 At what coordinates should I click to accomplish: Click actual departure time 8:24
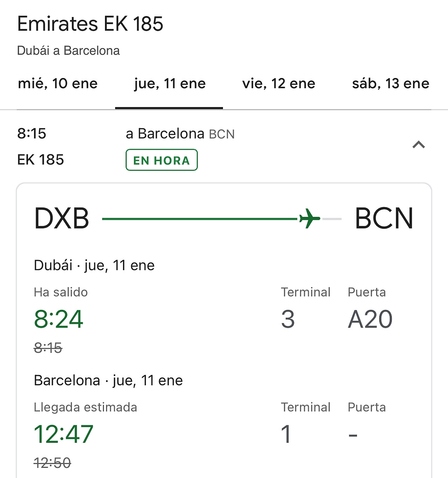point(58,319)
